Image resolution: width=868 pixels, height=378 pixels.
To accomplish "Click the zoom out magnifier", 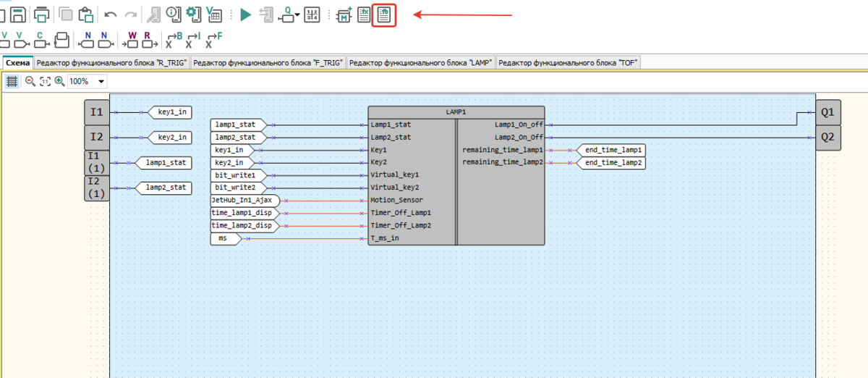I will coord(30,82).
